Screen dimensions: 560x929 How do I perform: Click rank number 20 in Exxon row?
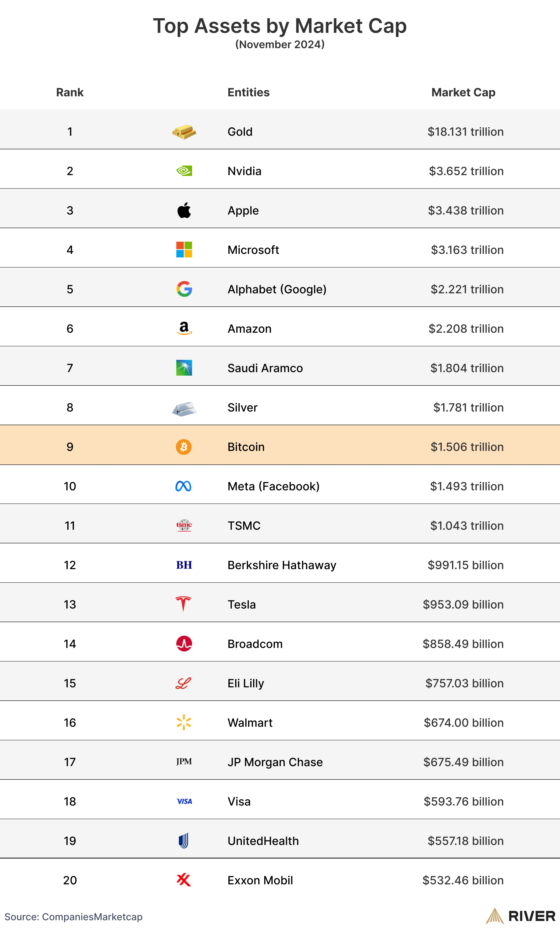pos(70,880)
